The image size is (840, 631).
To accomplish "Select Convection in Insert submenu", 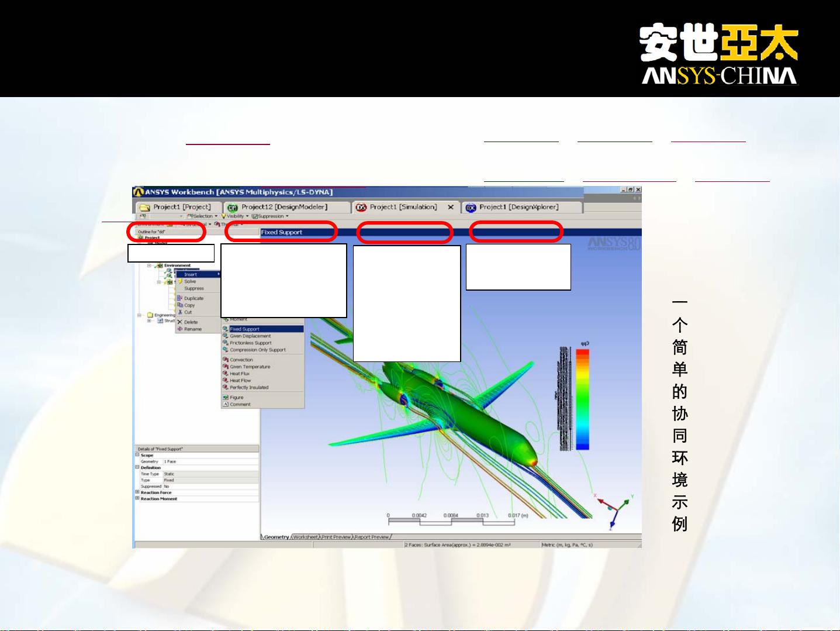I will click(x=262, y=360).
